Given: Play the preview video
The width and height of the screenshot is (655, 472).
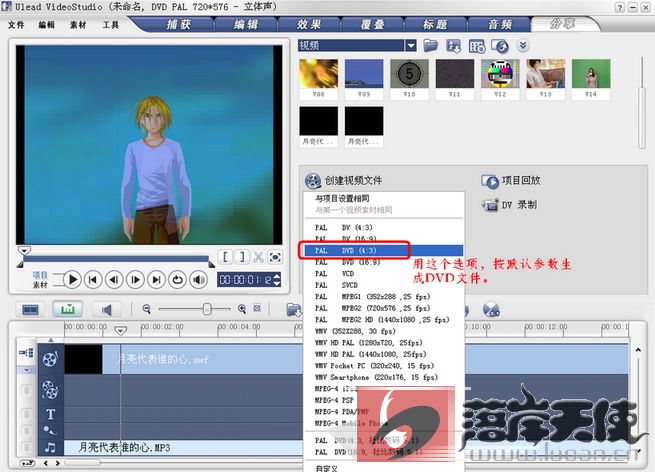Looking at the screenshot, I should (72, 279).
